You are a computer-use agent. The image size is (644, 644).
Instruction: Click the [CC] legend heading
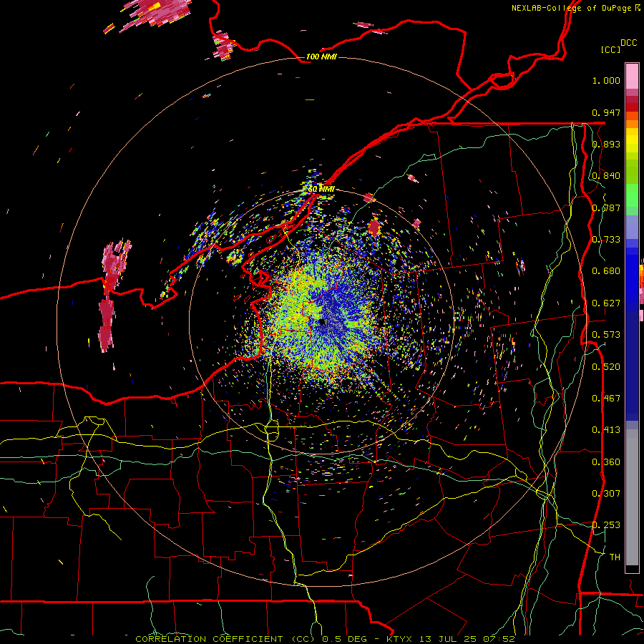(610, 49)
